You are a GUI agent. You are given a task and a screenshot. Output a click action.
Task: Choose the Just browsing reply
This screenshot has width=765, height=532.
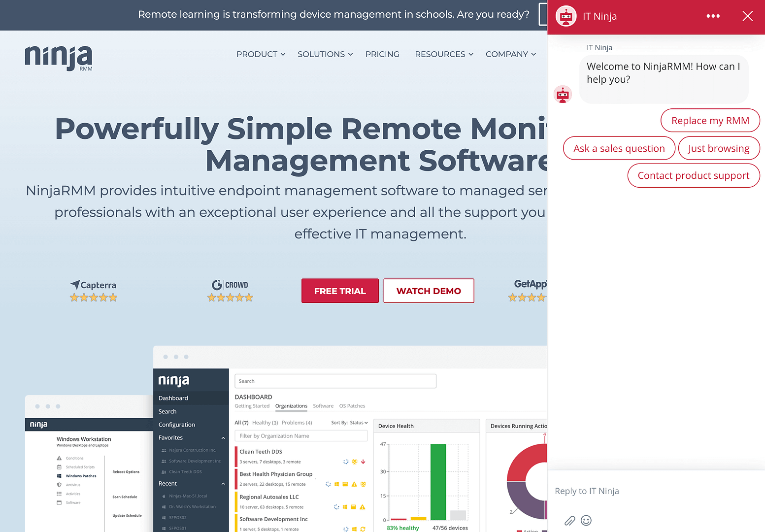719,148
